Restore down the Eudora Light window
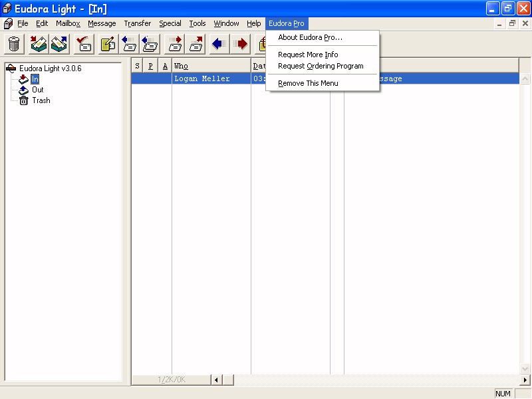Screen dimensions: 532x399 pos(508,9)
